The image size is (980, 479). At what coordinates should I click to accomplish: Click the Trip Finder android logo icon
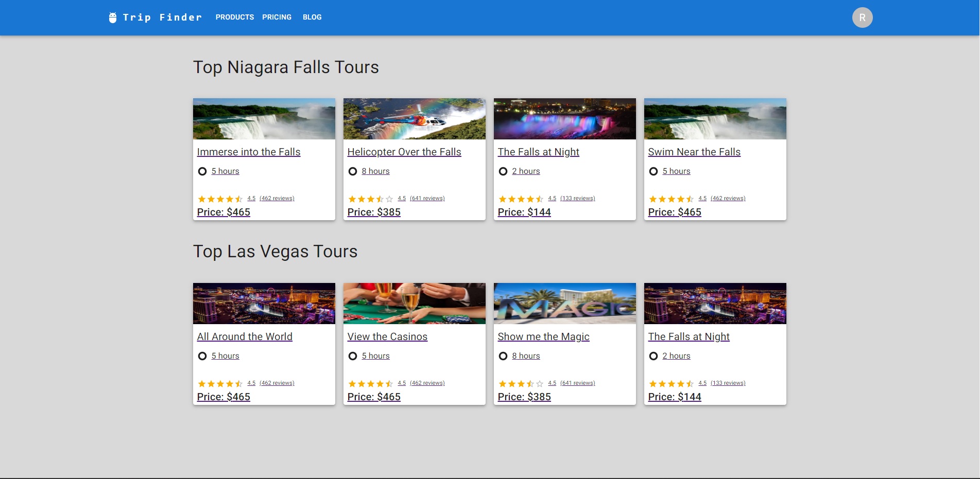coord(113,17)
